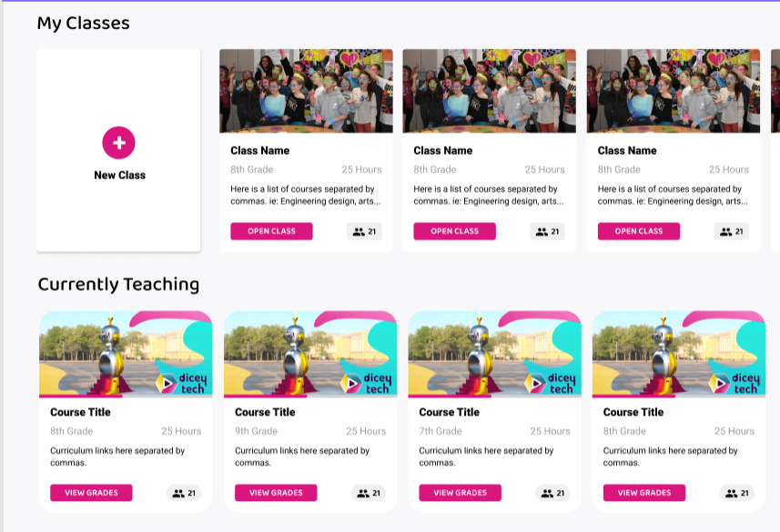Screen dimensions: 780x532
Task: Click the student count icon on first class card
Action: [x=364, y=232]
